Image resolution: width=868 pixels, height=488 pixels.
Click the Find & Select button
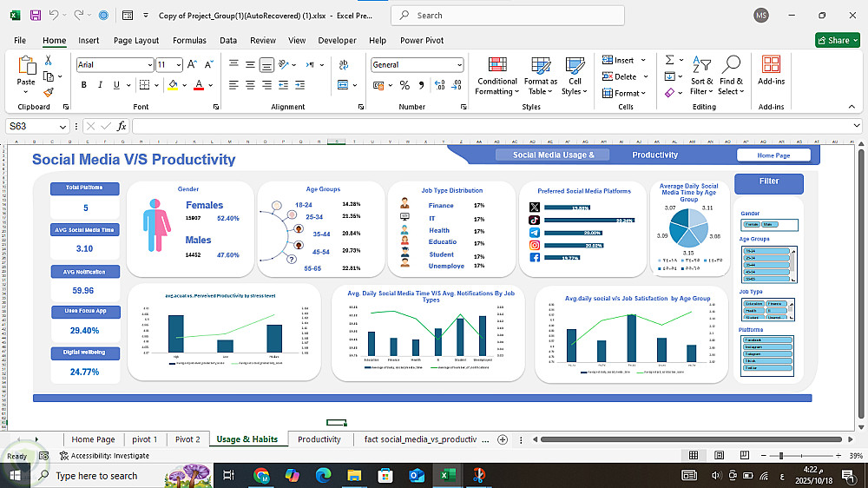[731, 76]
